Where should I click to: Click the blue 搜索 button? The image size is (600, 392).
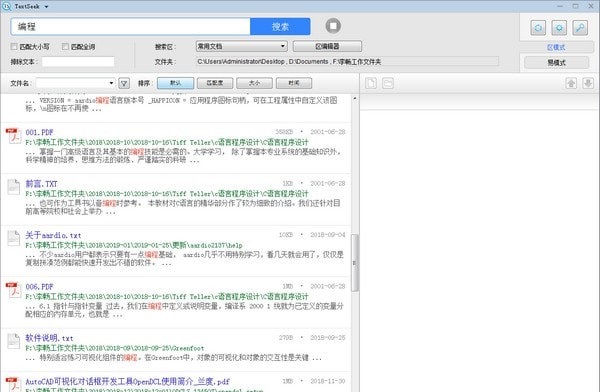280,26
